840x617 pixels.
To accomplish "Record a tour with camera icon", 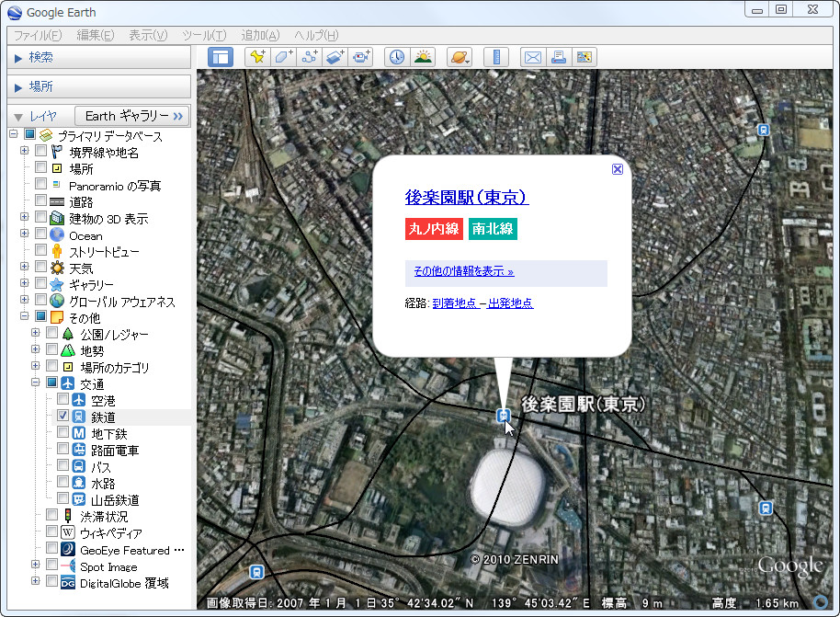I will [360, 57].
